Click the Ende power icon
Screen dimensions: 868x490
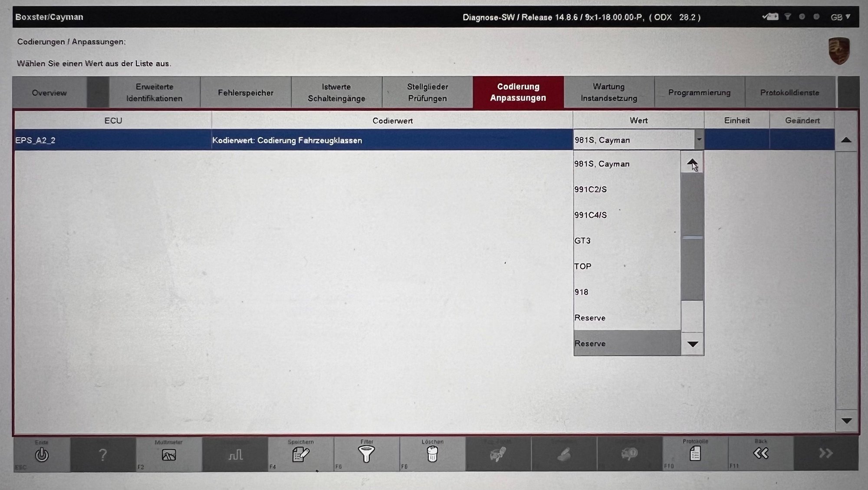42,454
